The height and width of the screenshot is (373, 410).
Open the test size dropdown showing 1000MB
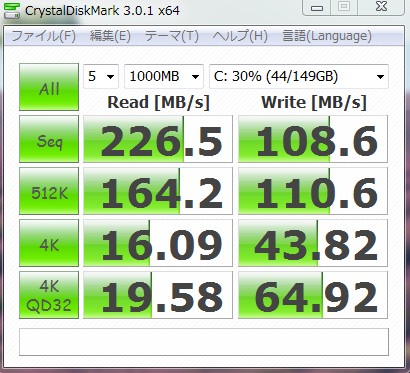pyautogui.click(x=164, y=76)
